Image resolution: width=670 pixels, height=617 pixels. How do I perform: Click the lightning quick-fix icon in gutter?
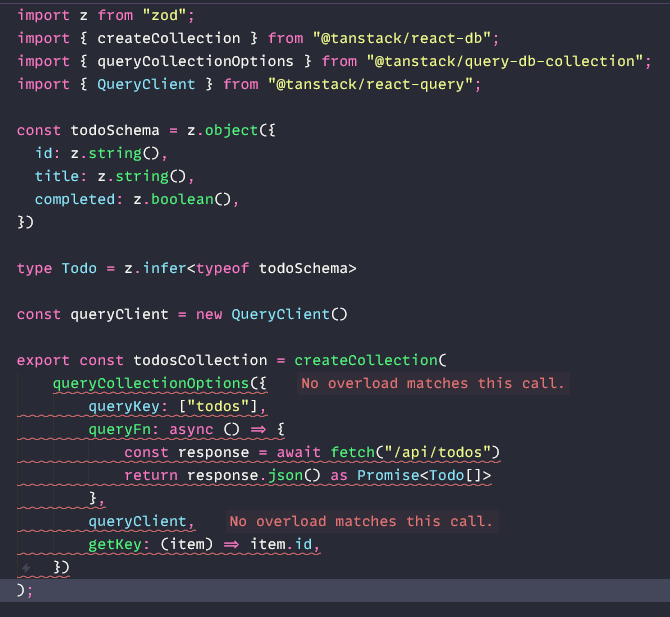(x=26, y=568)
